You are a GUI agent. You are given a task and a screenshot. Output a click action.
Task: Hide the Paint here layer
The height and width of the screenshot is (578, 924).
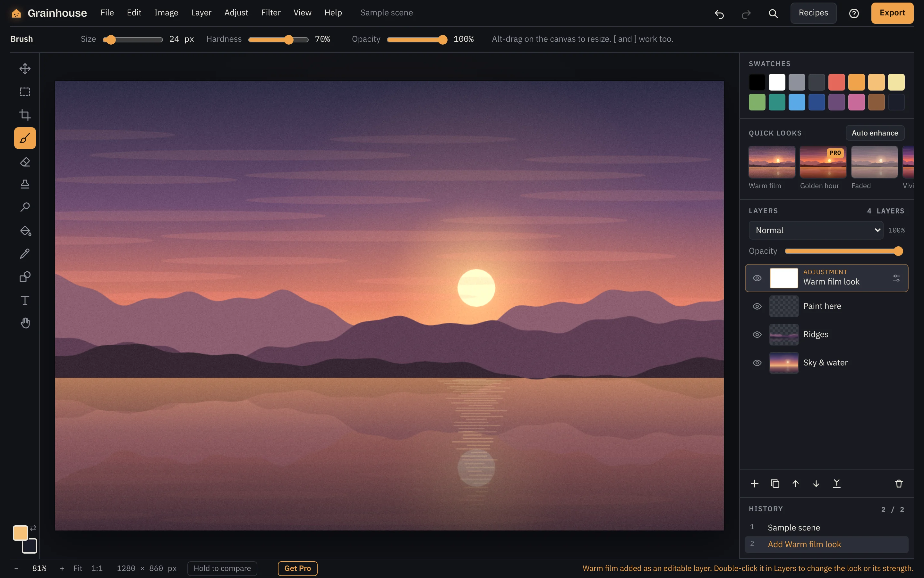tap(757, 306)
